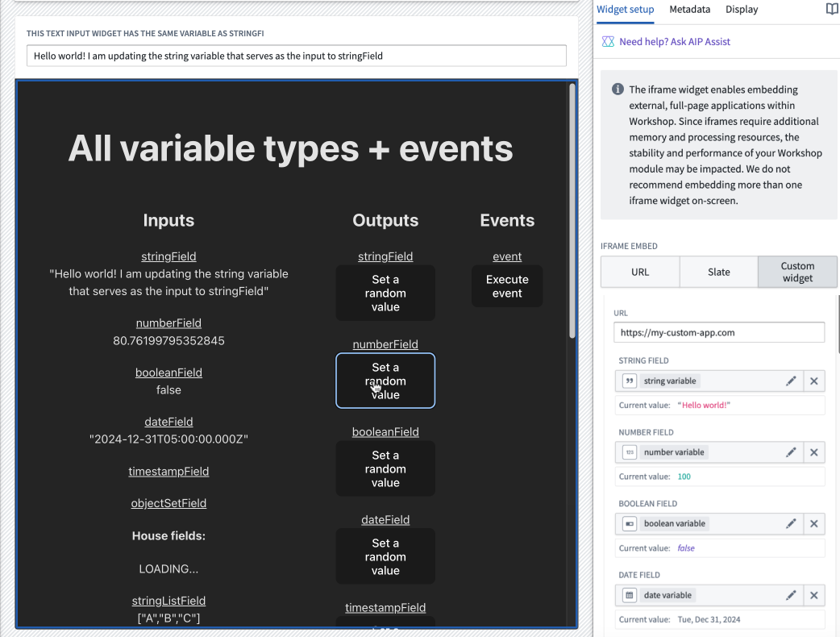Viewport: 840px width, 637px height.
Task: Switch to the Metadata tab
Action: [x=689, y=10]
